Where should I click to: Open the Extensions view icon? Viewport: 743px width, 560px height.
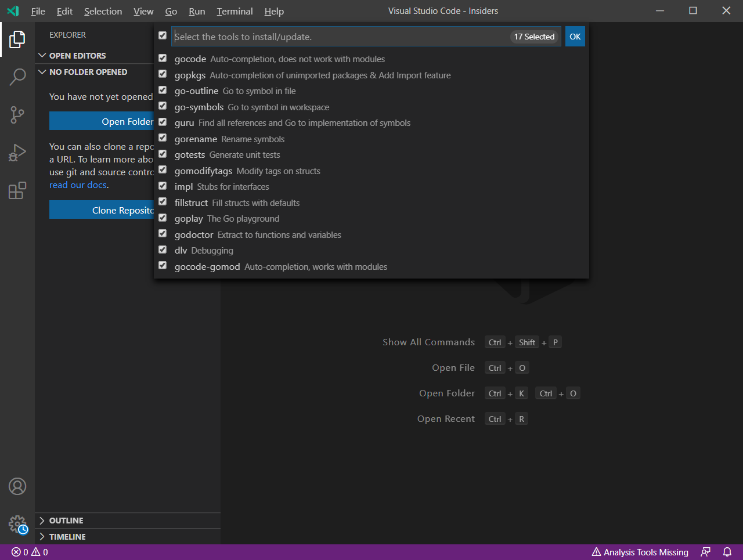[17, 190]
